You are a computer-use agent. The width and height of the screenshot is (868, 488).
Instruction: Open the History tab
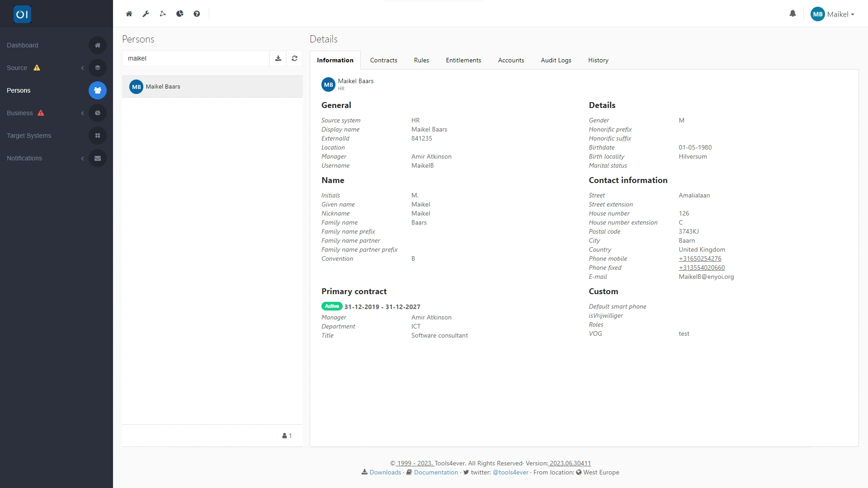pos(598,60)
